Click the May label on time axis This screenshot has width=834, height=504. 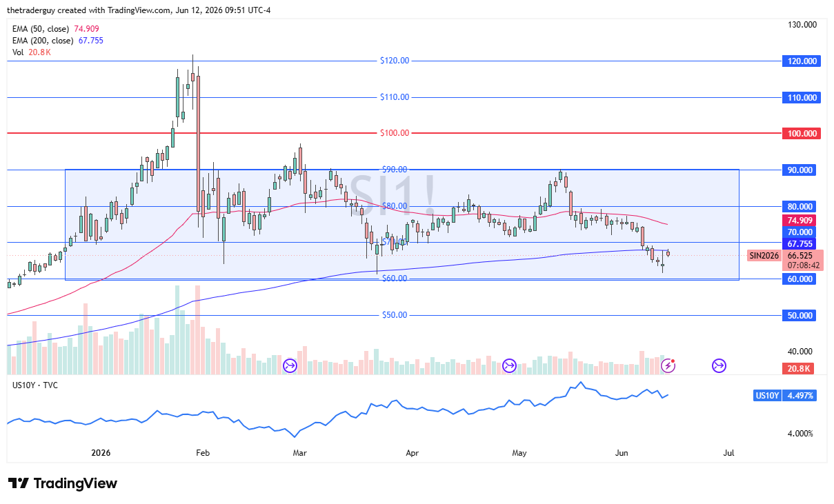point(519,454)
